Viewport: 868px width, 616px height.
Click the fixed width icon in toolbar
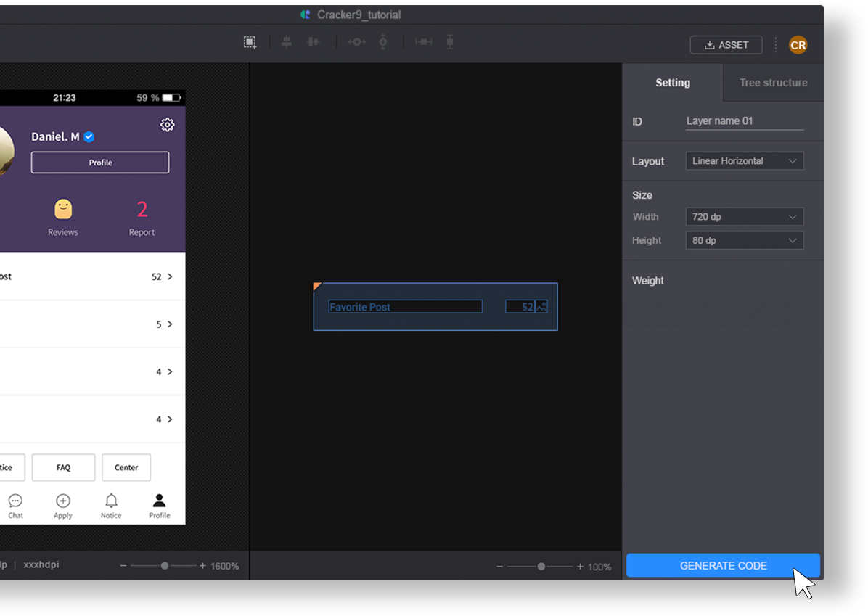(423, 43)
